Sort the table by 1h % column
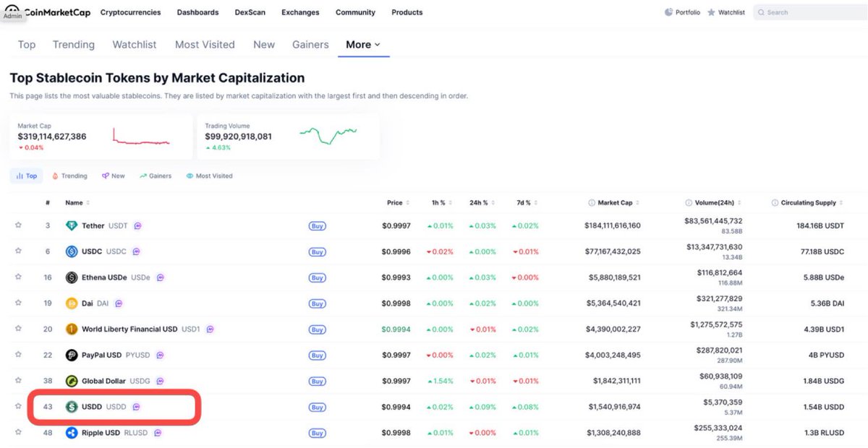The width and height of the screenshot is (868, 448). click(x=441, y=203)
